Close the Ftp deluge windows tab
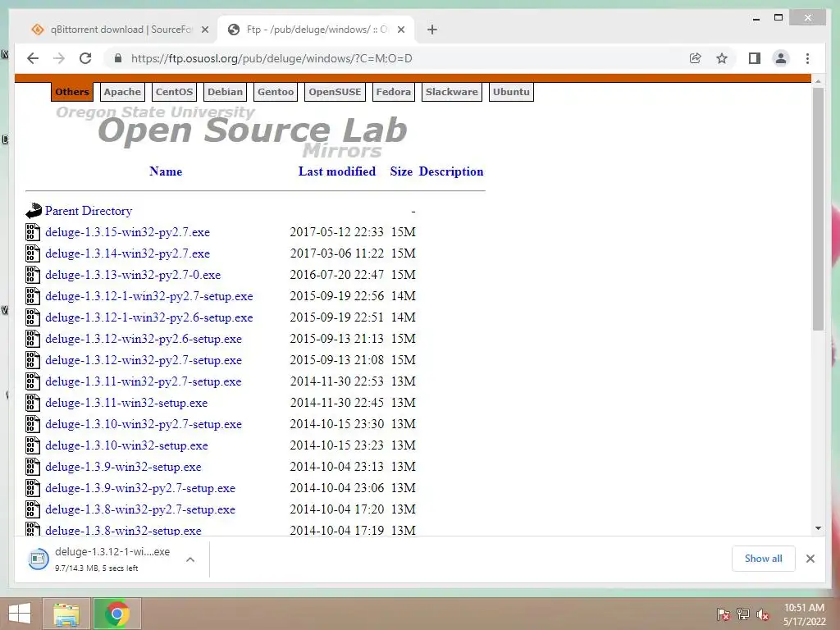840x630 pixels. pos(400,30)
